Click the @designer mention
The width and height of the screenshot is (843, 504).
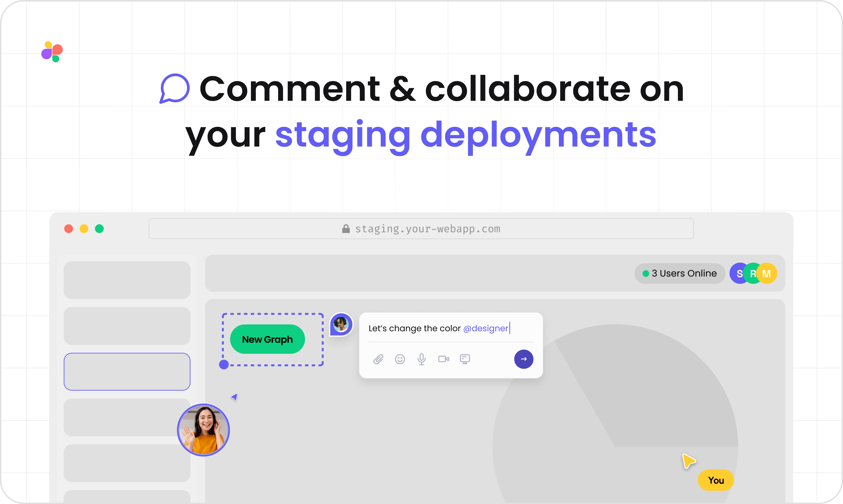pos(485,328)
